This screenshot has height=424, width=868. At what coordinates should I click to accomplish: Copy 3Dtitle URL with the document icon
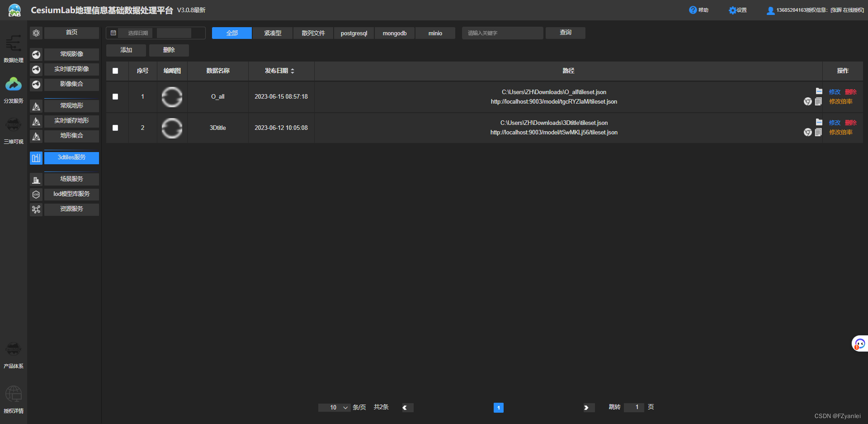point(818,132)
